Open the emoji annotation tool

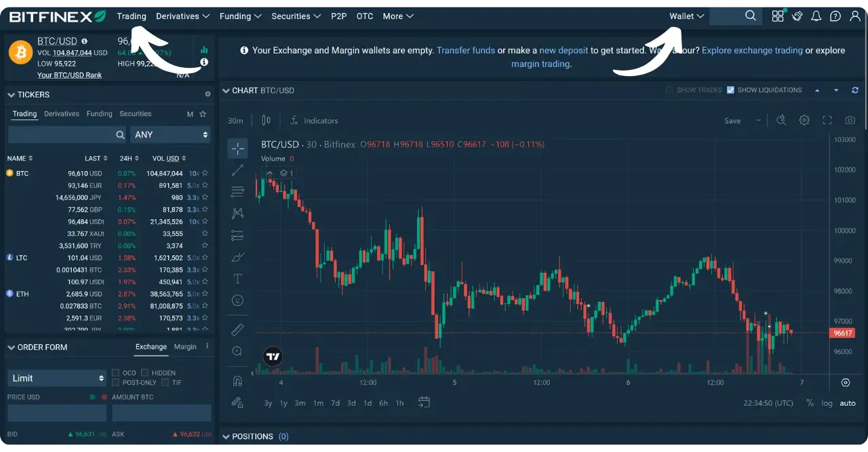237,301
